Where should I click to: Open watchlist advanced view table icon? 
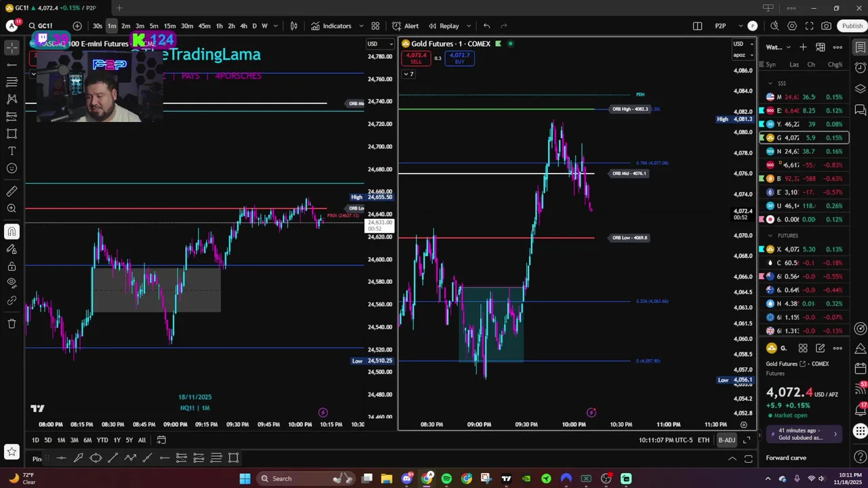pos(821,47)
